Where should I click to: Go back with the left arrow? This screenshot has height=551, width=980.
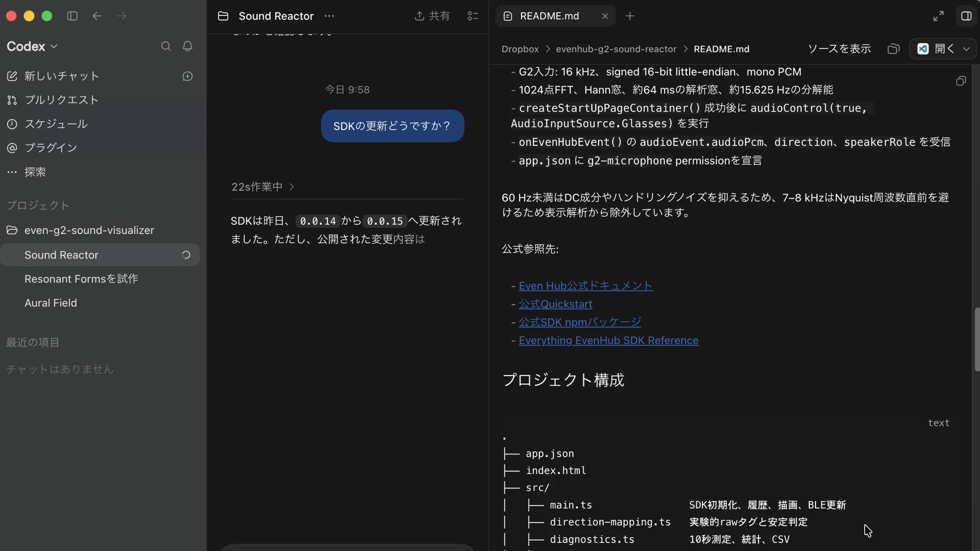pos(97,16)
